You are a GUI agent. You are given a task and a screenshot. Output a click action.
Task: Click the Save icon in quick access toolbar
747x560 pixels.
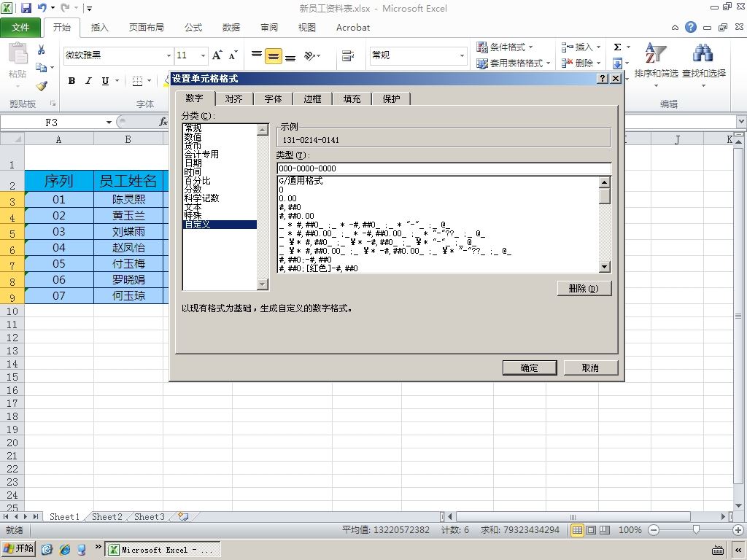[x=26, y=8]
